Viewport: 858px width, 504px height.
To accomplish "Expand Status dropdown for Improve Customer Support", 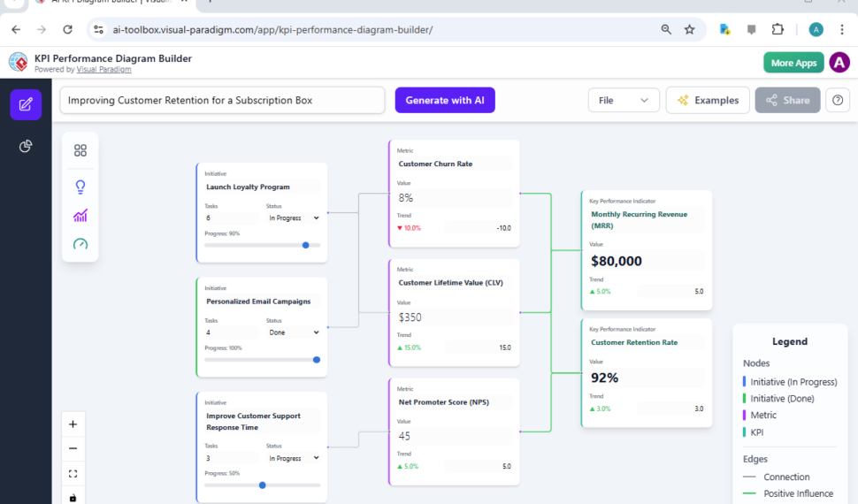I will pos(294,458).
